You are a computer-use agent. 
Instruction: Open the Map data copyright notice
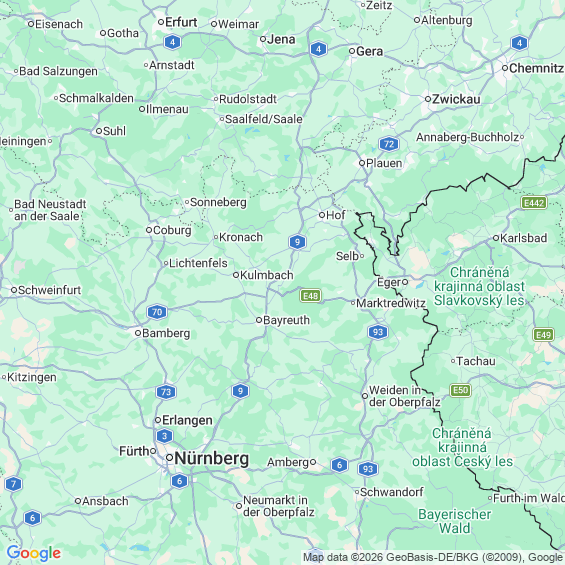(433, 557)
